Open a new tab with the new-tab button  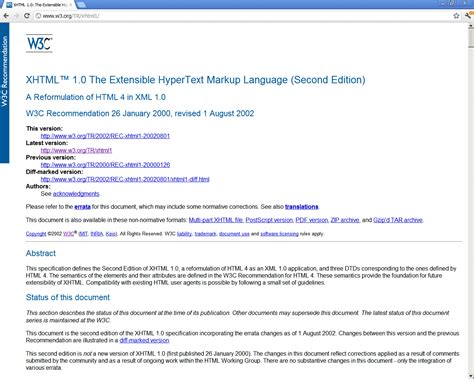point(81,5)
